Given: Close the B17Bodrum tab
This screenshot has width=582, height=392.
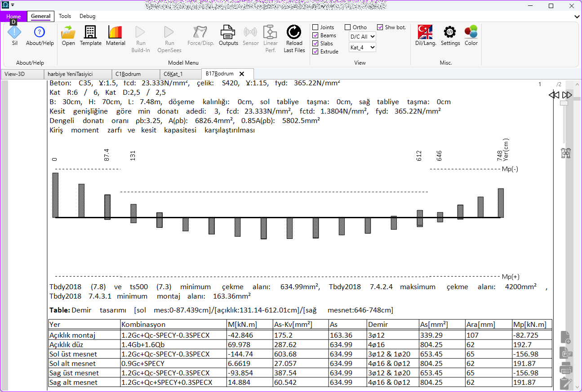Looking at the screenshot, I should 242,74.
